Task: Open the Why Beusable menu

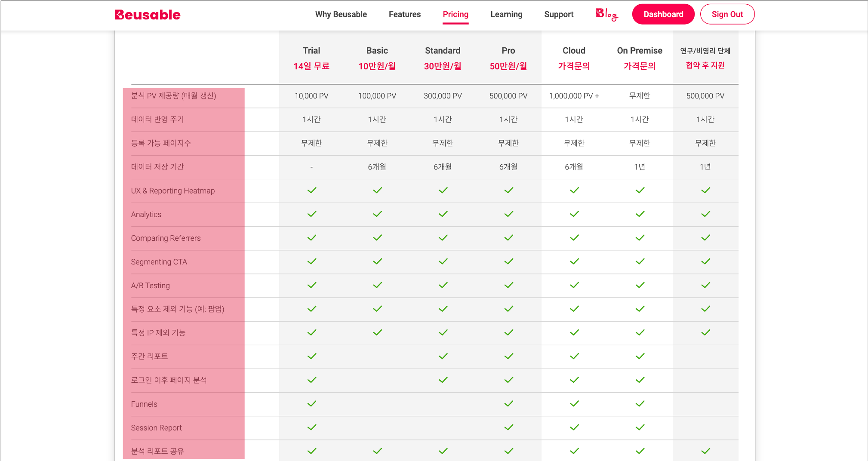Action: [x=341, y=14]
